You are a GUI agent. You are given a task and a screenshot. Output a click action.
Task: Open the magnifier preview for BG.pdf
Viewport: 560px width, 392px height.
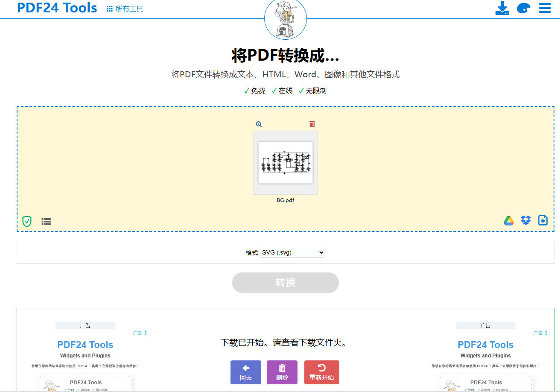(x=259, y=124)
